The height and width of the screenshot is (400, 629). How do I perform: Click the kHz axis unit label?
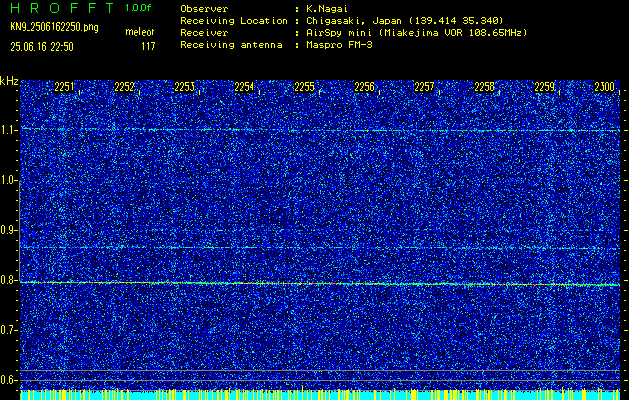click(9, 81)
